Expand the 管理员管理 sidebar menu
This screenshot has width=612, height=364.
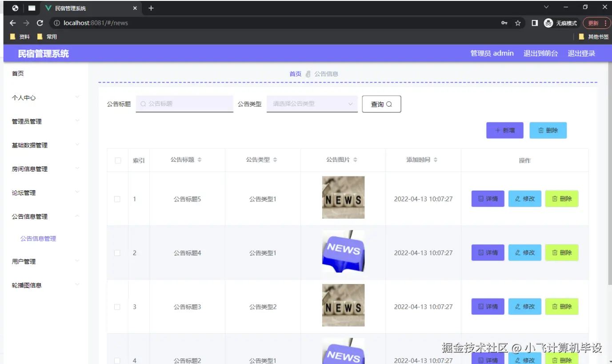(46, 121)
